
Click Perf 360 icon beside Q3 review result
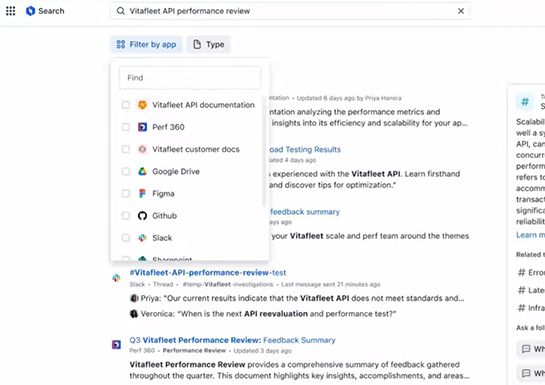coord(116,344)
